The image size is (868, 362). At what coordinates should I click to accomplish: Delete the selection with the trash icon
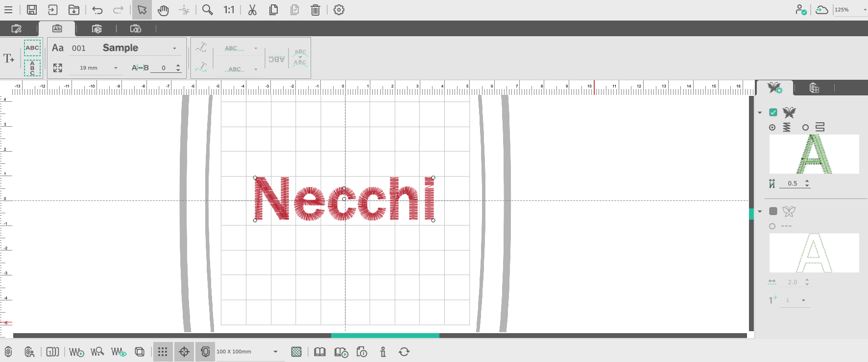coord(315,10)
